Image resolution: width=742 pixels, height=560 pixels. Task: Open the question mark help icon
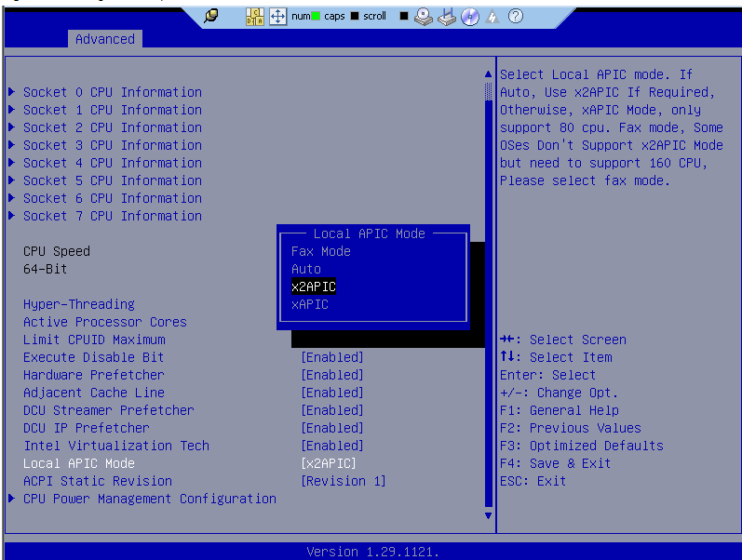(x=516, y=16)
